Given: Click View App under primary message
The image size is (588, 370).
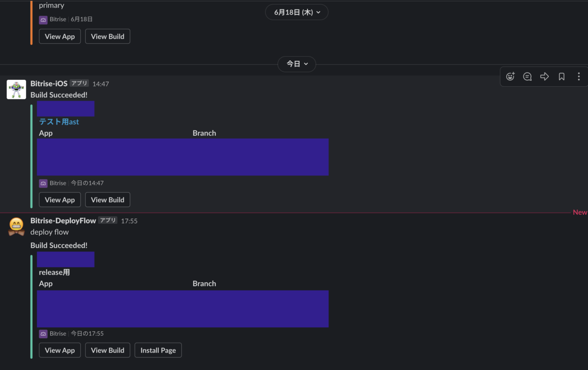Looking at the screenshot, I should point(60,36).
